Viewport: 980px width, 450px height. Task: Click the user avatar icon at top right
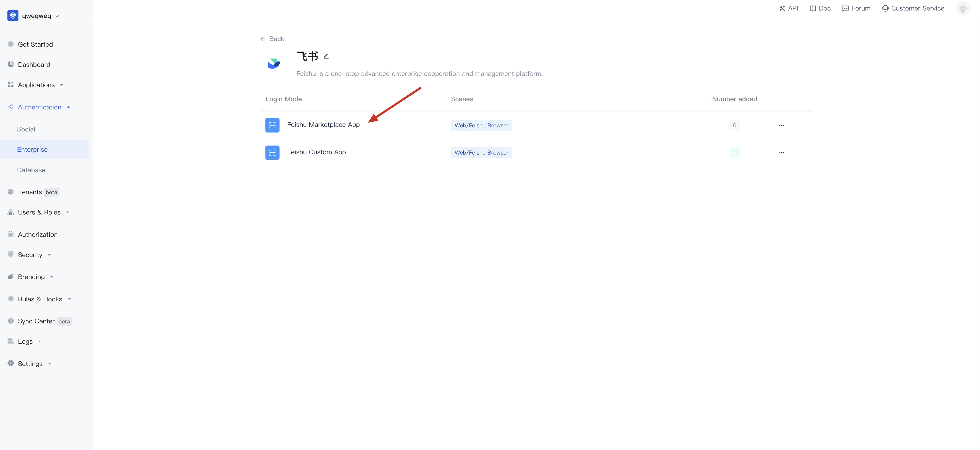[x=963, y=8]
